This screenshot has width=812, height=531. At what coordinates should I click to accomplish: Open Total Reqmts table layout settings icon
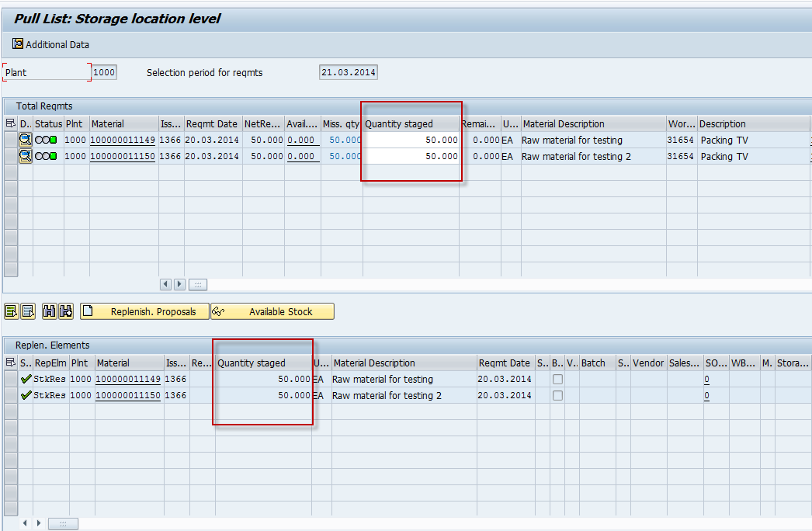click(x=10, y=123)
